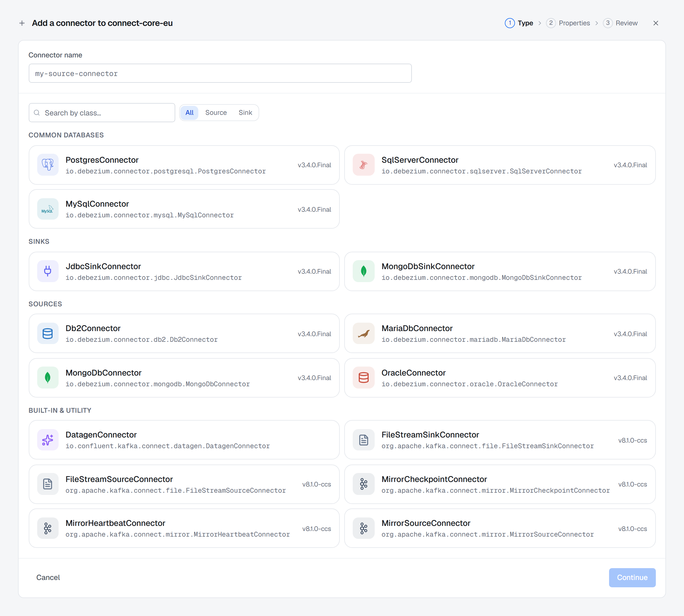Click the MySQL logo icon
The height and width of the screenshot is (616, 684).
click(x=48, y=209)
